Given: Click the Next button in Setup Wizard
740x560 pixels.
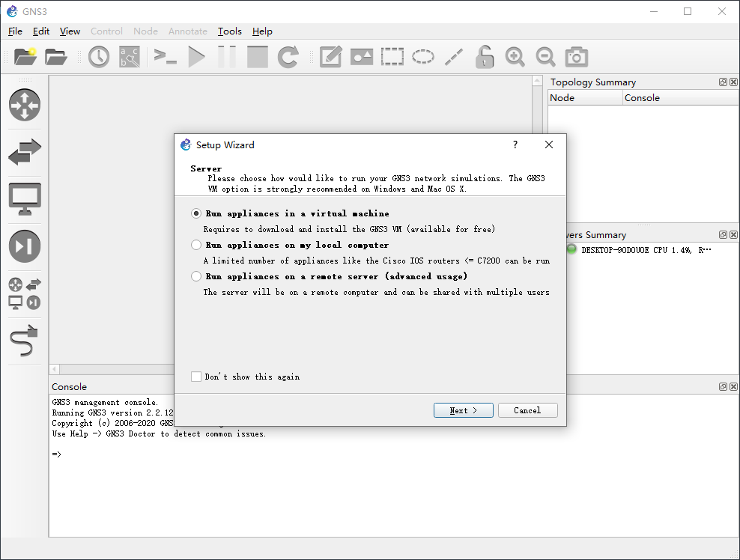Looking at the screenshot, I should coord(464,410).
